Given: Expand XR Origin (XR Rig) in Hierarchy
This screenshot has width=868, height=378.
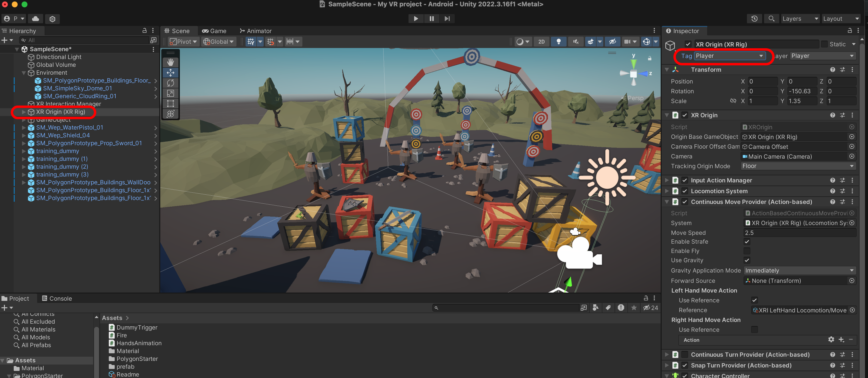Looking at the screenshot, I should pos(24,112).
